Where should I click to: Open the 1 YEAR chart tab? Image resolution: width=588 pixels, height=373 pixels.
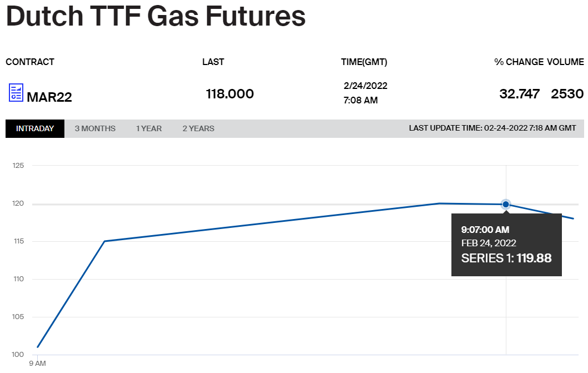[149, 128]
